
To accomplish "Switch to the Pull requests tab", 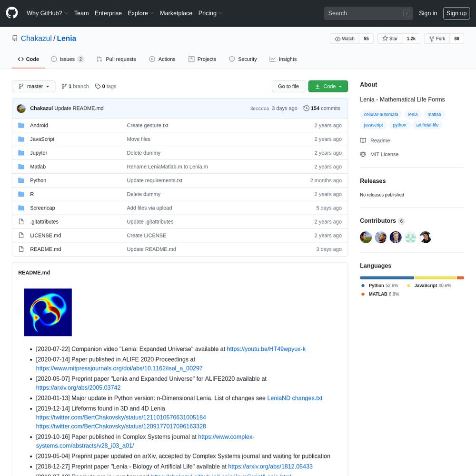I will click(116, 59).
